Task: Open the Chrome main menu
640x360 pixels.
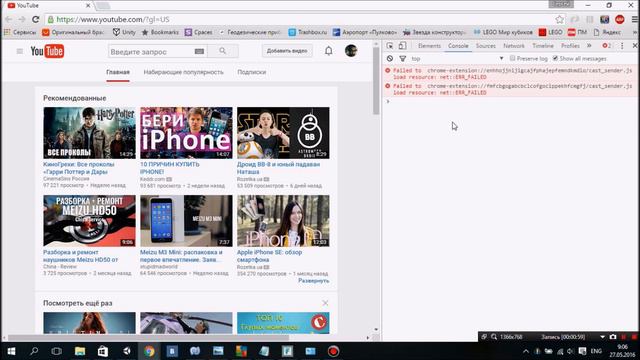Action: coord(635,19)
